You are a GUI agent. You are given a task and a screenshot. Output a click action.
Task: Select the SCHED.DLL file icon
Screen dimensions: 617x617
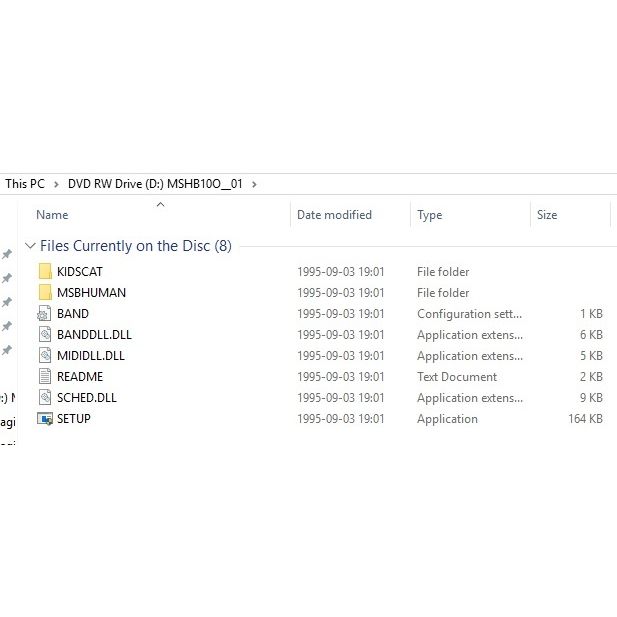[45, 397]
